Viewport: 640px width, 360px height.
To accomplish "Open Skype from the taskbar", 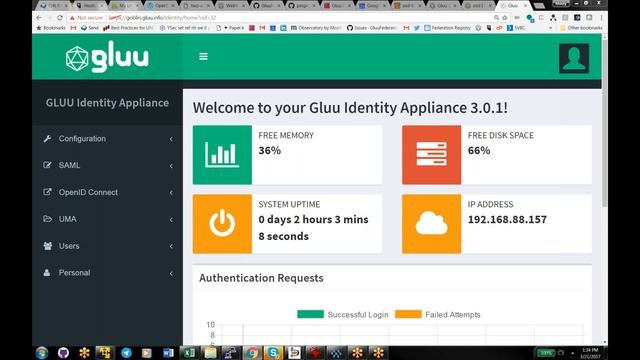I will click(x=273, y=353).
